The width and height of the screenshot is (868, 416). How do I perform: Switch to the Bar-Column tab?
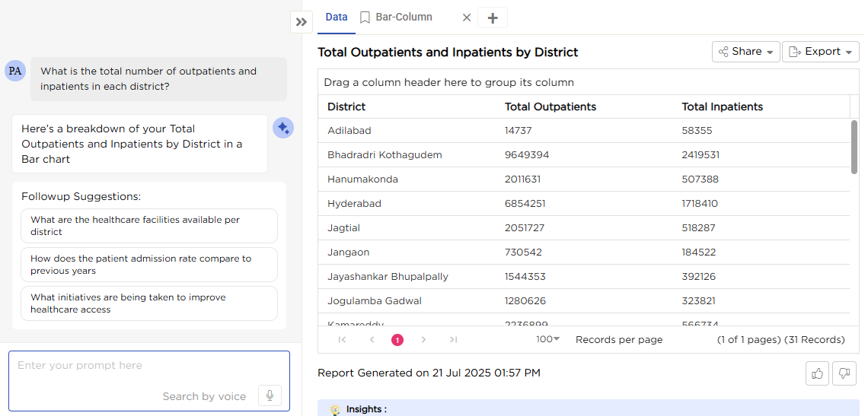pos(396,17)
